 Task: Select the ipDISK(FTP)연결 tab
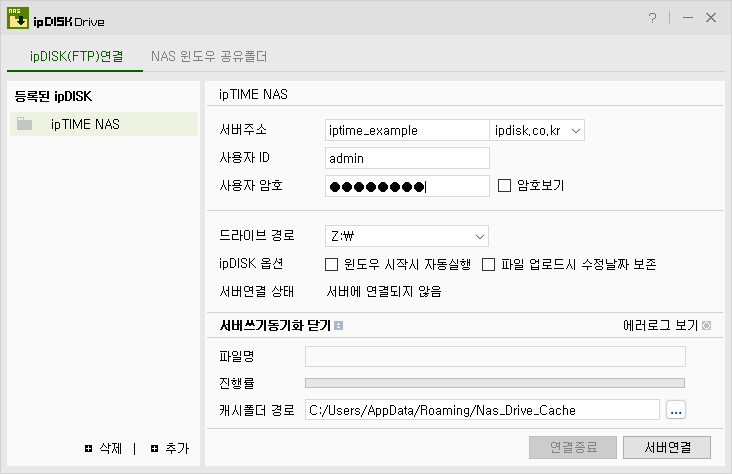tap(72, 57)
